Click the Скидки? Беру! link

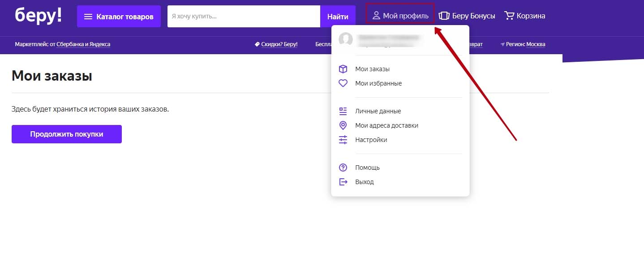click(x=279, y=44)
